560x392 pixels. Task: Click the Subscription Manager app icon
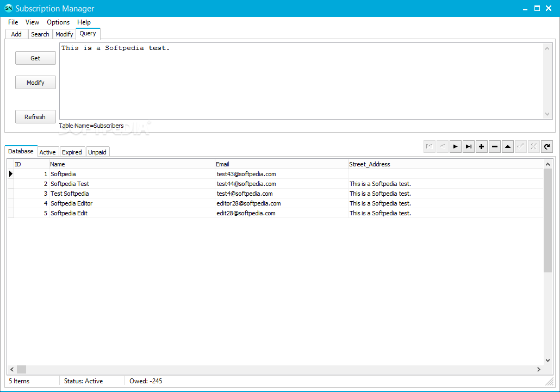pyautogui.click(x=8, y=8)
